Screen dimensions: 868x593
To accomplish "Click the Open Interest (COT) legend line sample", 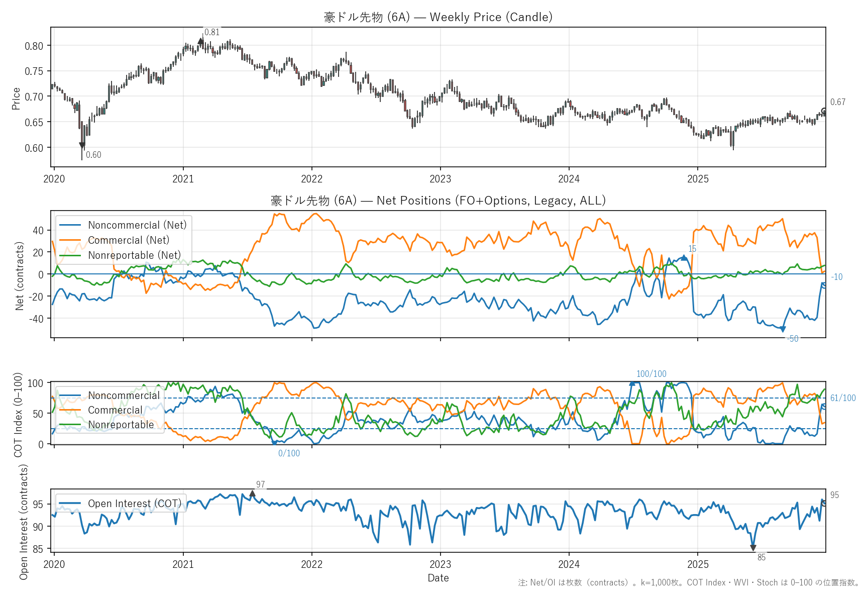I will point(70,504).
